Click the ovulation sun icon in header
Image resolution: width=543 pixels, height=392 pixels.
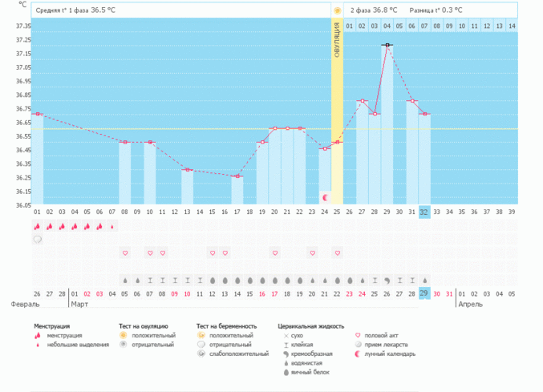pyautogui.click(x=338, y=10)
